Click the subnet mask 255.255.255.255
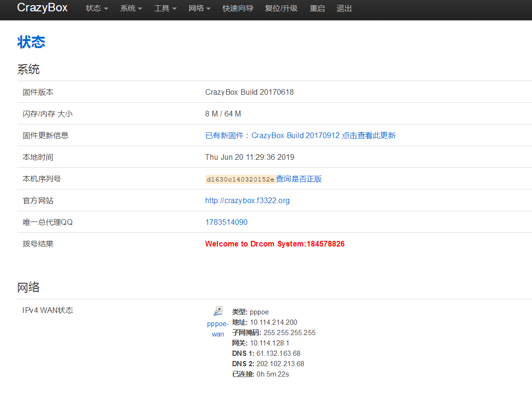The height and width of the screenshot is (394, 532). point(290,333)
